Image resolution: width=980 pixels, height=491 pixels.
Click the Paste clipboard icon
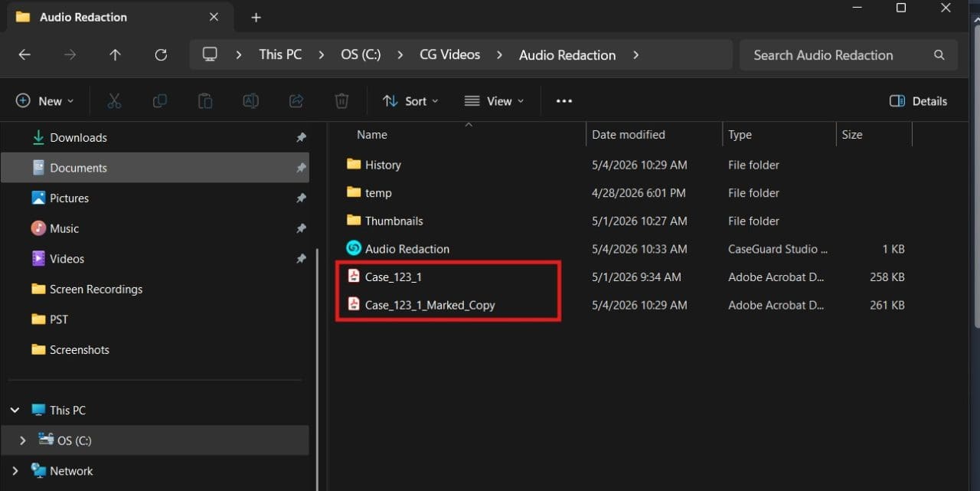click(x=205, y=101)
